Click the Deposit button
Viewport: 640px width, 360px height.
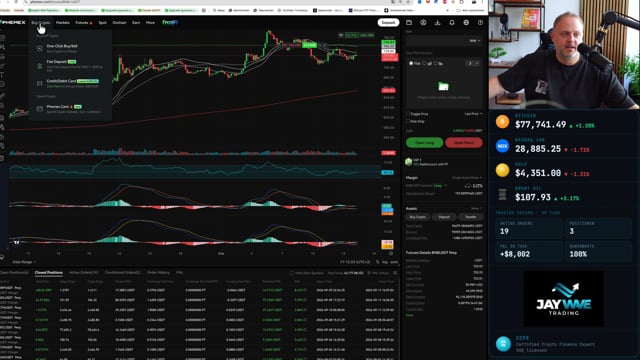tap(388, 22)
